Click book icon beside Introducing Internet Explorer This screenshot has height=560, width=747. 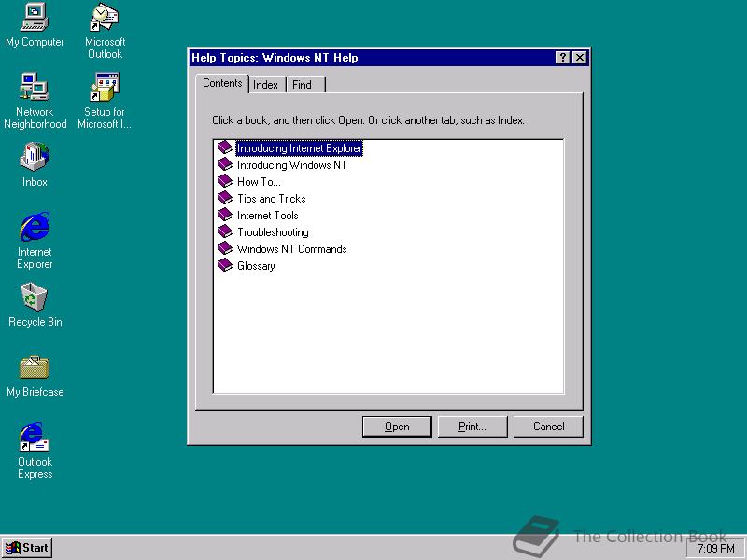coord(225,147)
